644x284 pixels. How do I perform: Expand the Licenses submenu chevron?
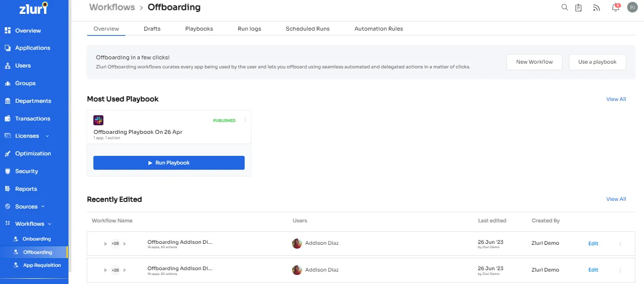coord(47,136)
